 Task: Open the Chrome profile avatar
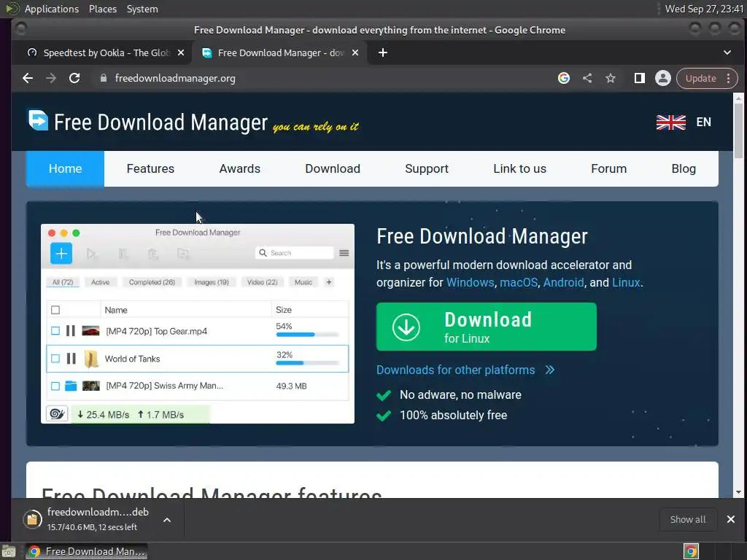pos(662,78)
